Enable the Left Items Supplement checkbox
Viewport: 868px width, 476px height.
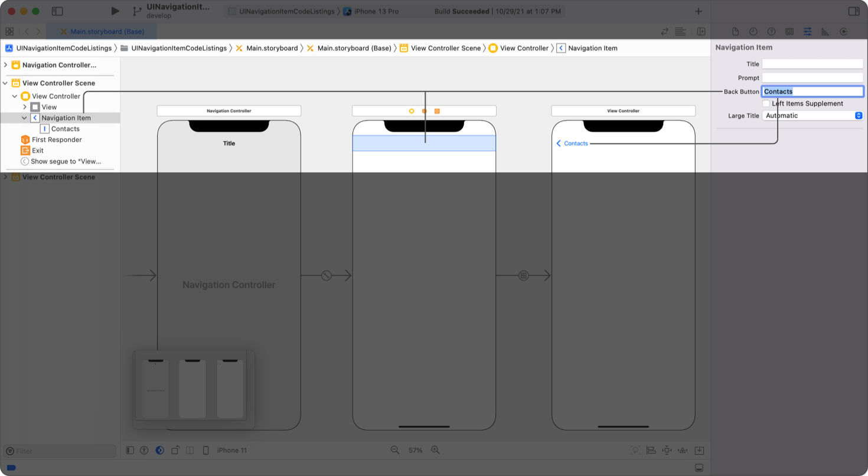click(766, 103)
